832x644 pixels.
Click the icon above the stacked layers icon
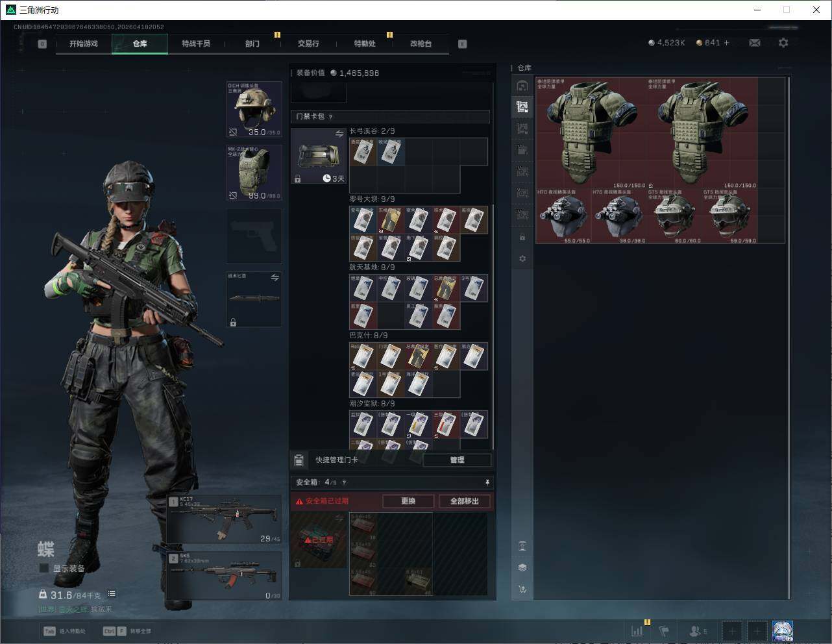click(522, 546)
